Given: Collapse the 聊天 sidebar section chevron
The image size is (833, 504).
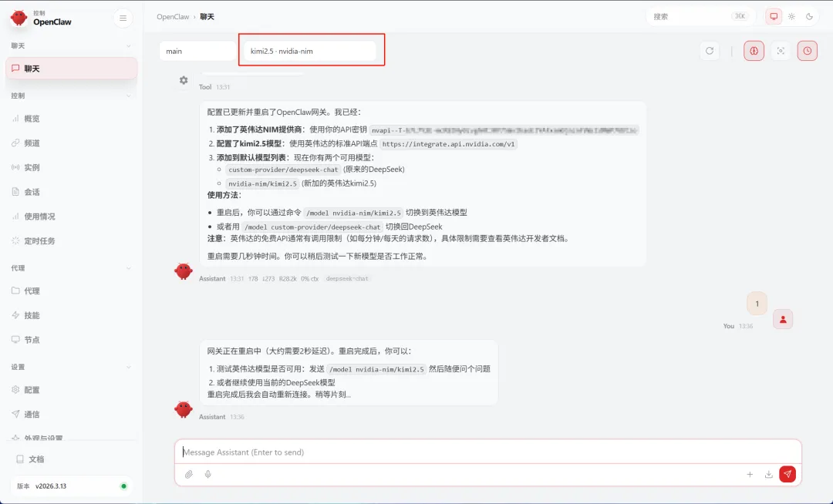Looking at the screenshot, I should tap(129, 46).
